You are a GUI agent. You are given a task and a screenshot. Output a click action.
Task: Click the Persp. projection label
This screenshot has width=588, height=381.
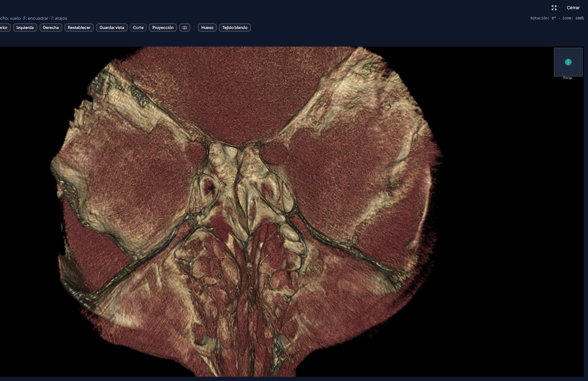click(x=568, y=78)
